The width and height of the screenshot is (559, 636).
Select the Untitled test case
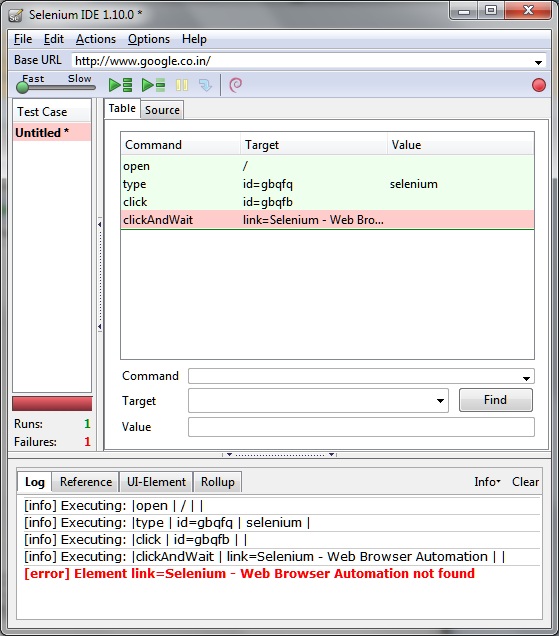pos(52,133)
